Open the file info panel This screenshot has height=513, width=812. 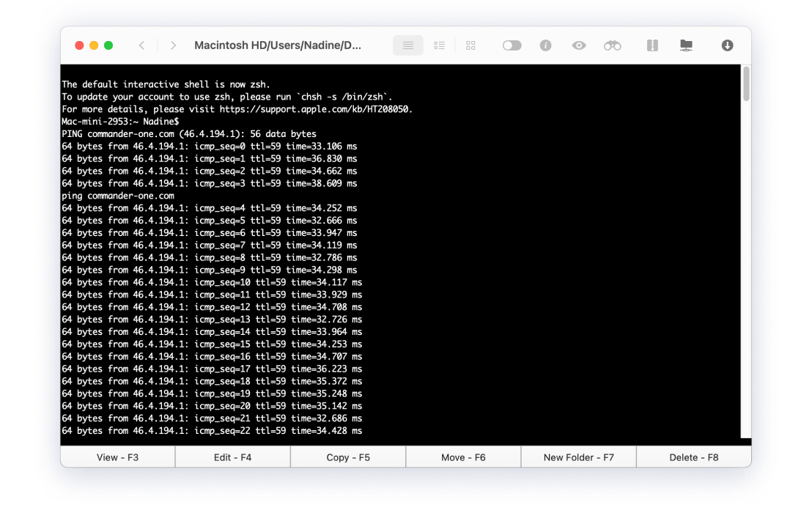click(x=546, y=45)
